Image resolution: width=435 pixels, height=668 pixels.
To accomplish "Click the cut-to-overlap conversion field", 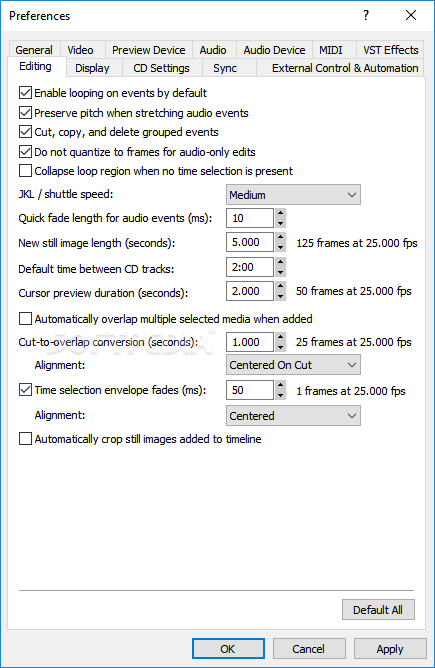I will [x=250, y=342].
